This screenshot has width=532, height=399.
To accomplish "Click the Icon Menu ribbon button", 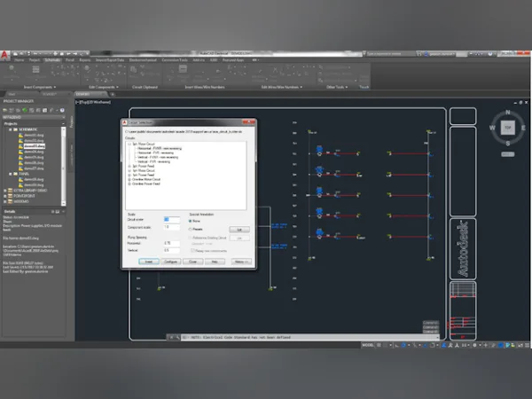I will point(12,72).
